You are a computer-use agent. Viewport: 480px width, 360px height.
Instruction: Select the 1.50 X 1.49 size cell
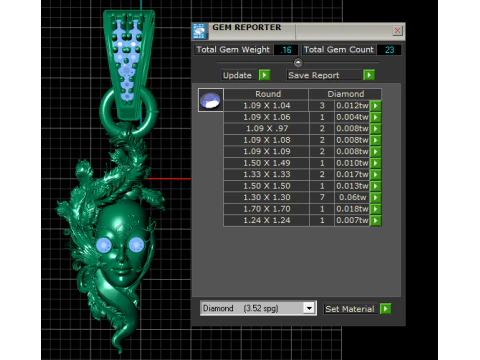coord(266,163)
